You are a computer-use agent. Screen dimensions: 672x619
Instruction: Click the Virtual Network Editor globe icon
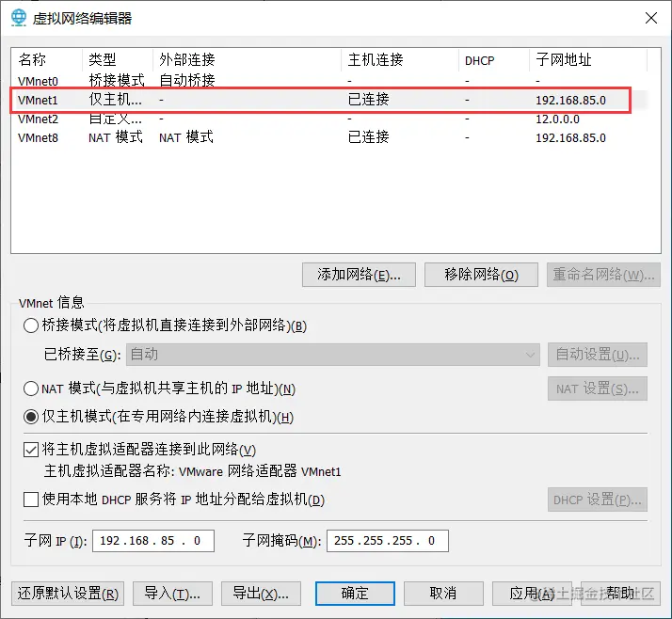click(x=19, y=18)
